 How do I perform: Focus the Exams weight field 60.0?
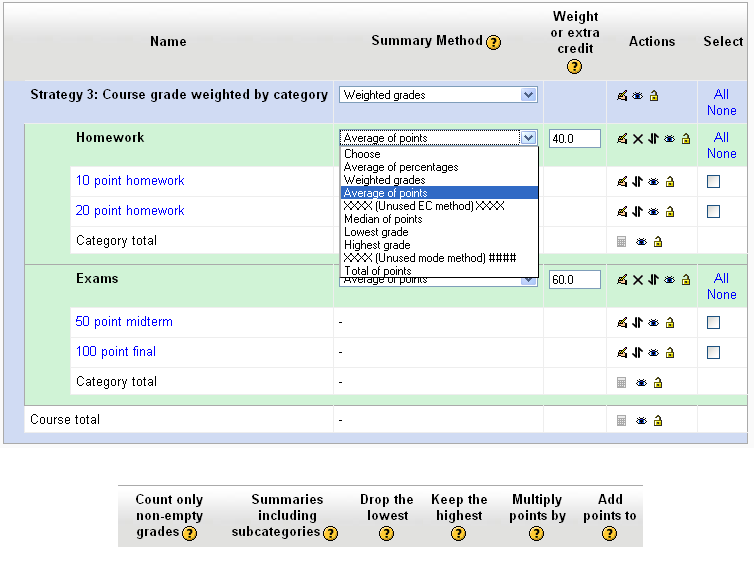coord(575,279)
